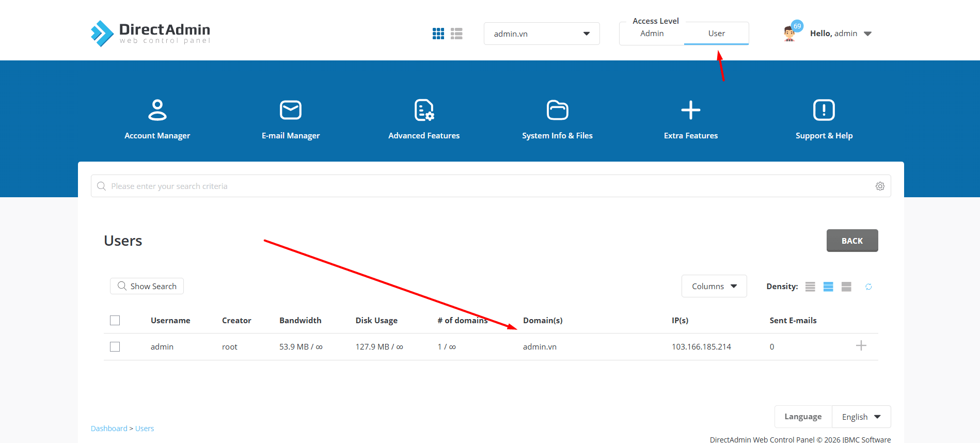Open System Info & Files folder icon

point(557,110)
